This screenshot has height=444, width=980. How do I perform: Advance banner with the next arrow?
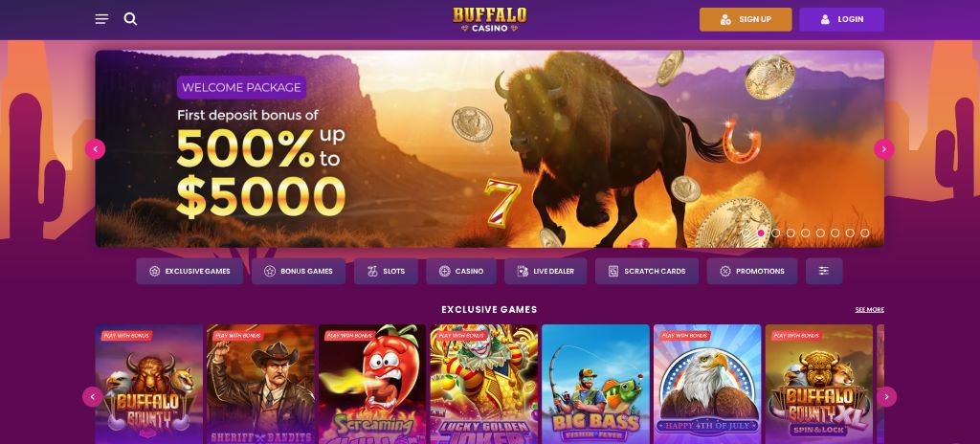[x=883, y=149]
